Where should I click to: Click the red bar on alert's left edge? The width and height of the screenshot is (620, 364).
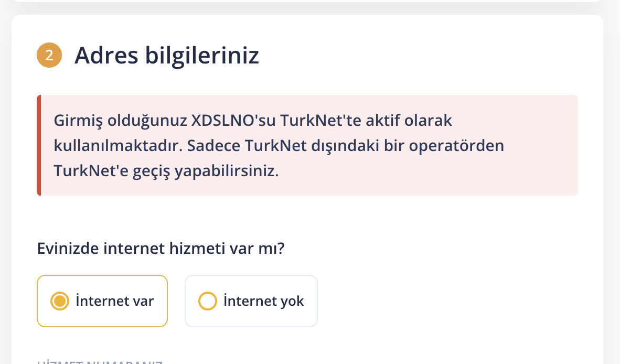tap(39, 145)
